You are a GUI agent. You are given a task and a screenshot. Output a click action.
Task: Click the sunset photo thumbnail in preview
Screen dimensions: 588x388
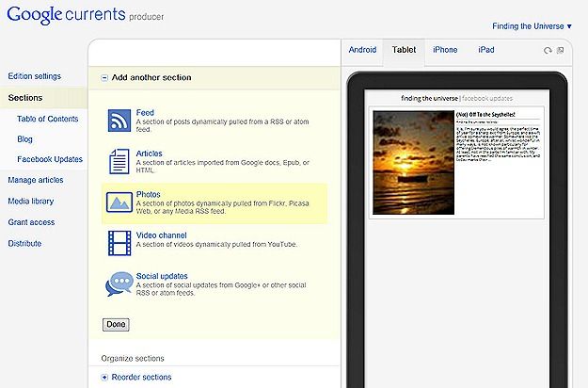click(414, 163)
